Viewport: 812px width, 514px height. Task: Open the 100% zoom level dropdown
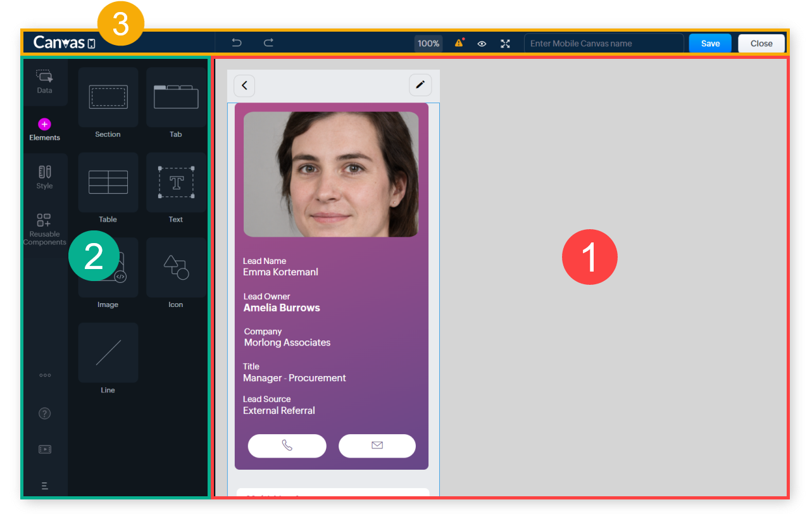[x=428, y=44]
